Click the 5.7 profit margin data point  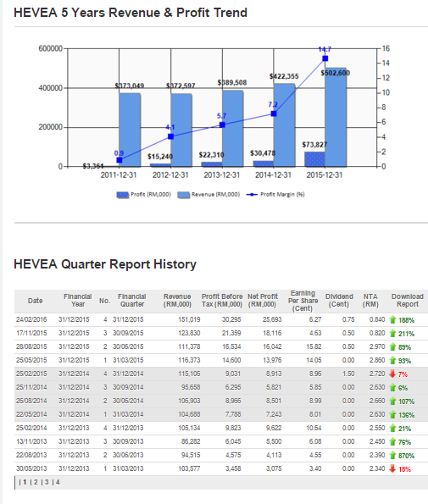222,125
